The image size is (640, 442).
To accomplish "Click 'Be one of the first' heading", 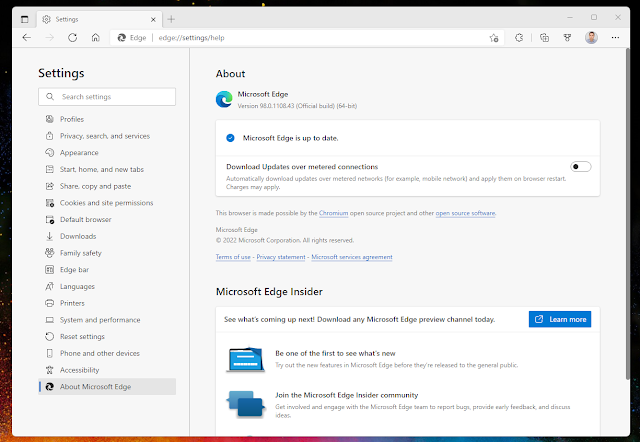I will pyautogui.click(x=335, y=353).
